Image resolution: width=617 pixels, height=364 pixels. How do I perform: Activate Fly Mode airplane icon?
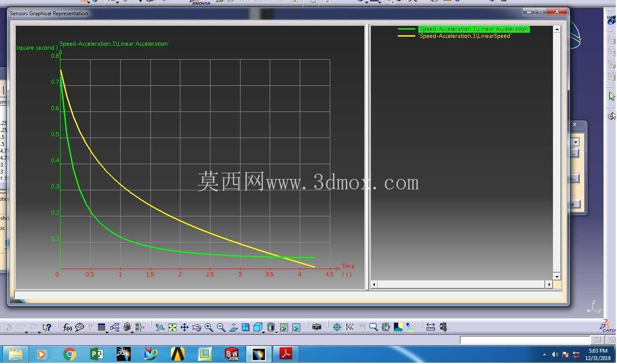click(x=160, y=327)
